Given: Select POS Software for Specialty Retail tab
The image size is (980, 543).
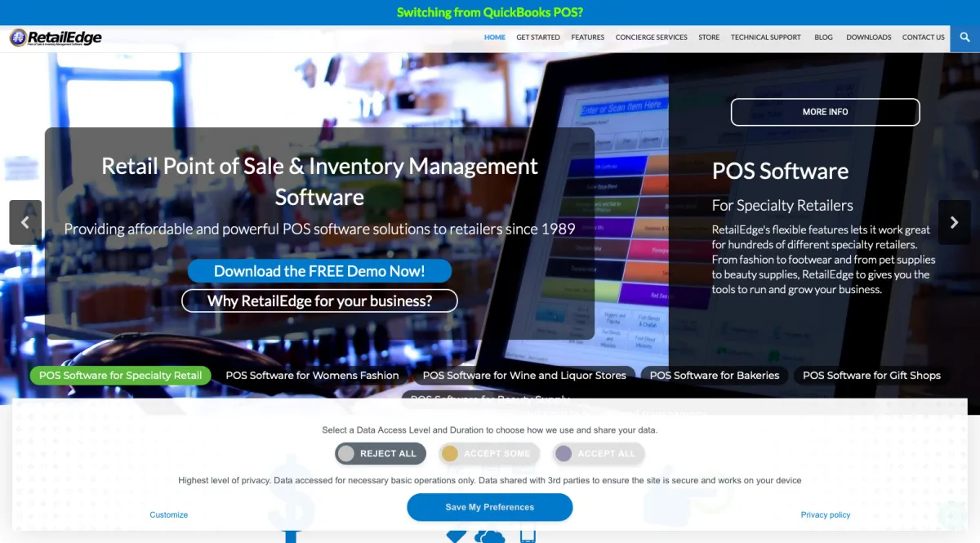Looking at the screenshot, I should click(x=121, y=376).
